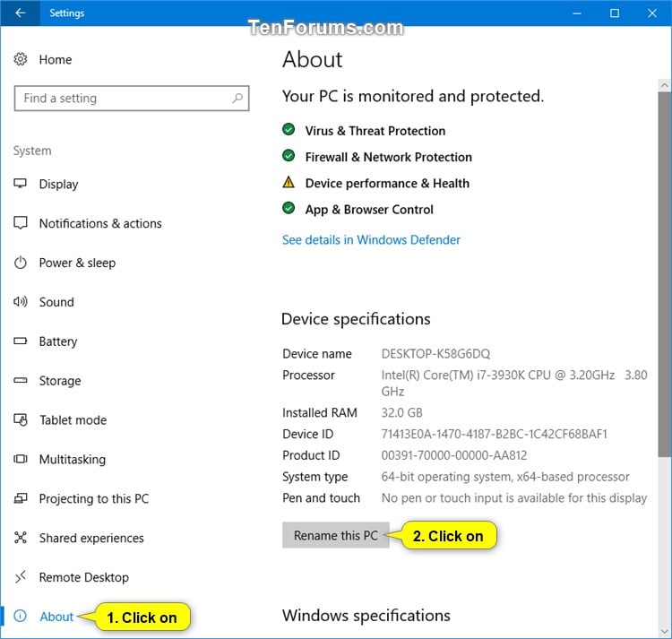Viewport: 672px width, 639px height.
Task: Click the Storage drive icon
Action: [x=20, y=380]
